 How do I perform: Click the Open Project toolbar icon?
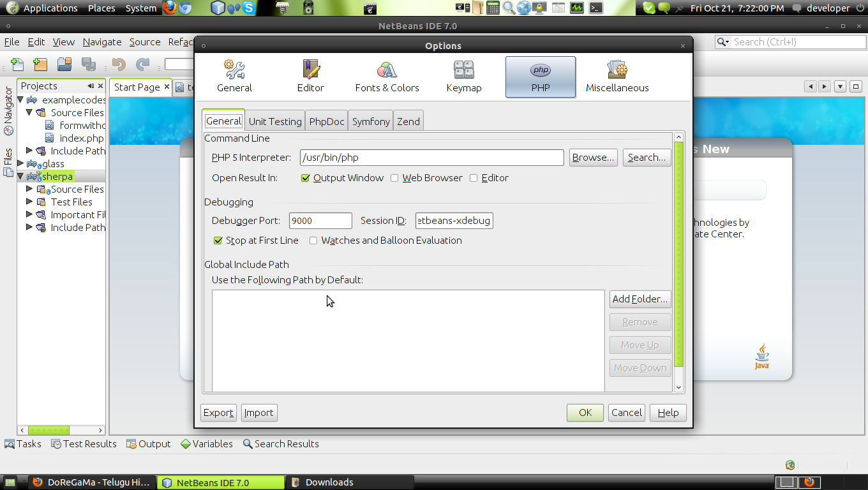point(64,64)
